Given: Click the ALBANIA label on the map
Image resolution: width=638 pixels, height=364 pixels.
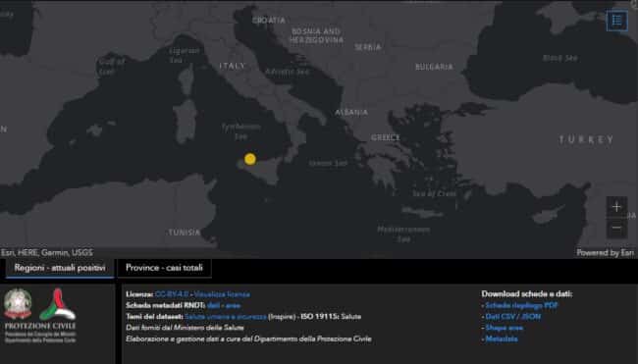Looking at the screenshot, I should pyautogui.click(x=351, y=112).
